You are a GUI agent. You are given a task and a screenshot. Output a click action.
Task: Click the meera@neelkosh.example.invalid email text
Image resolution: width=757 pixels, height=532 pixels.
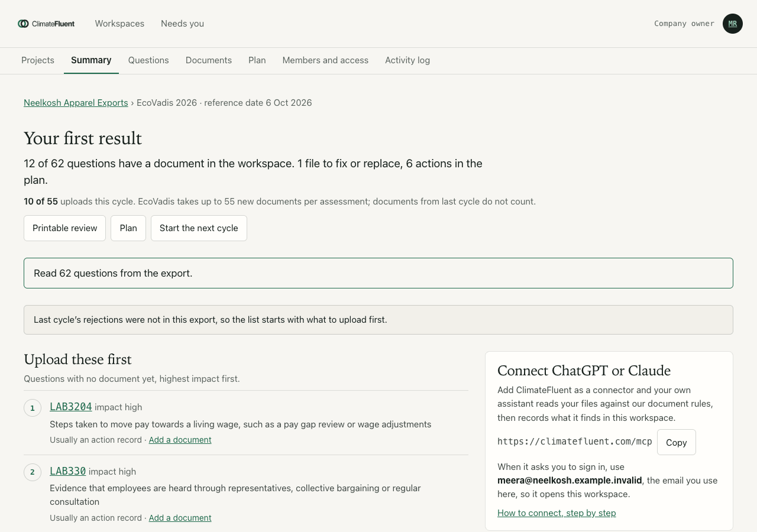coord(570,481)
